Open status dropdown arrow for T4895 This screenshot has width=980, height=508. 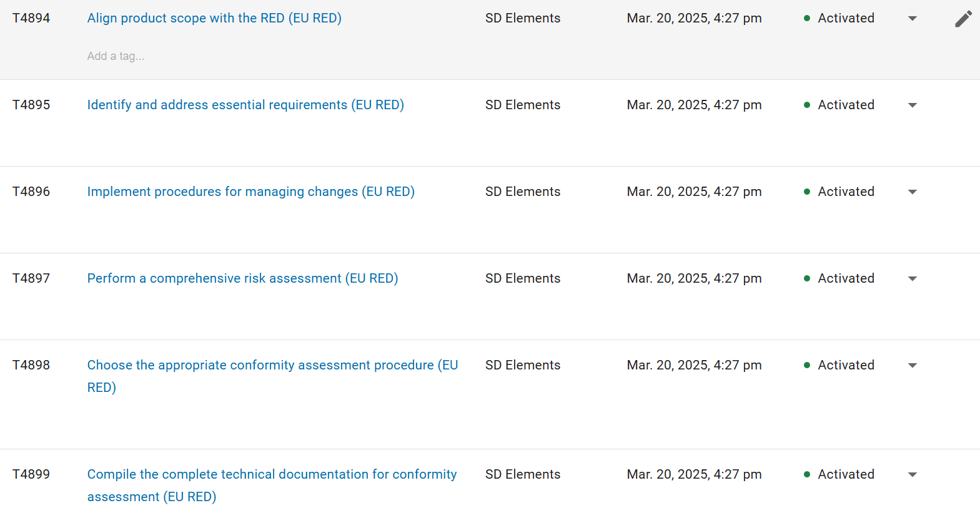click(x=913, y=105)
